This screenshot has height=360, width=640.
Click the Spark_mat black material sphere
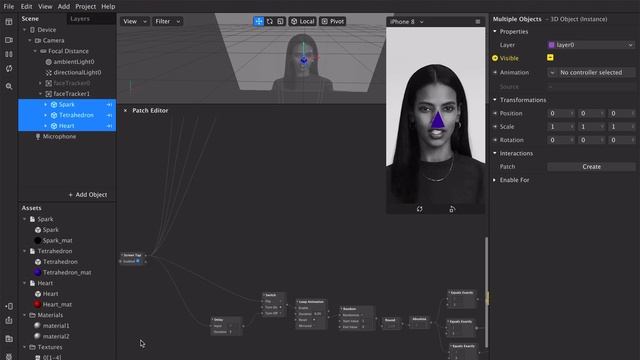click(x=38, y=240)
